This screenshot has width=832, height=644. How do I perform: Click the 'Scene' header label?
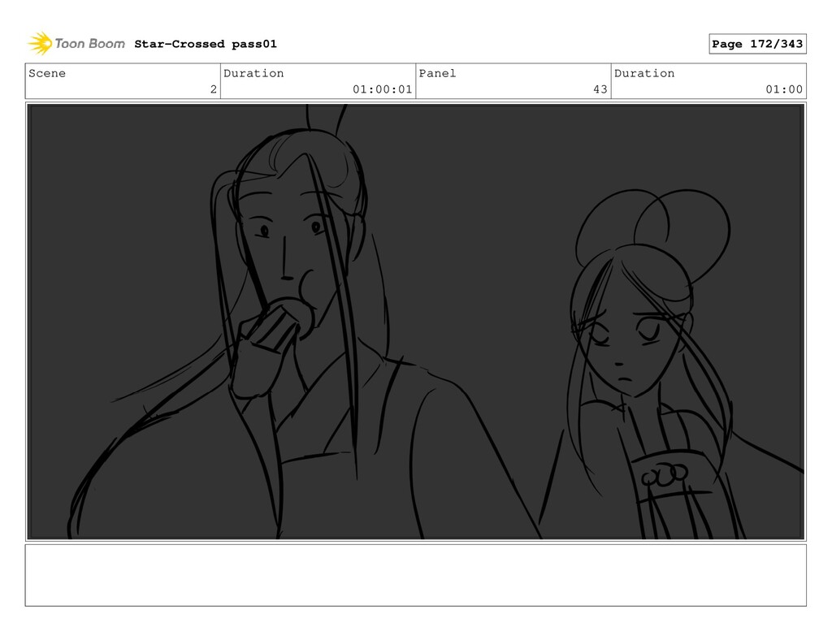click(47, 73)
